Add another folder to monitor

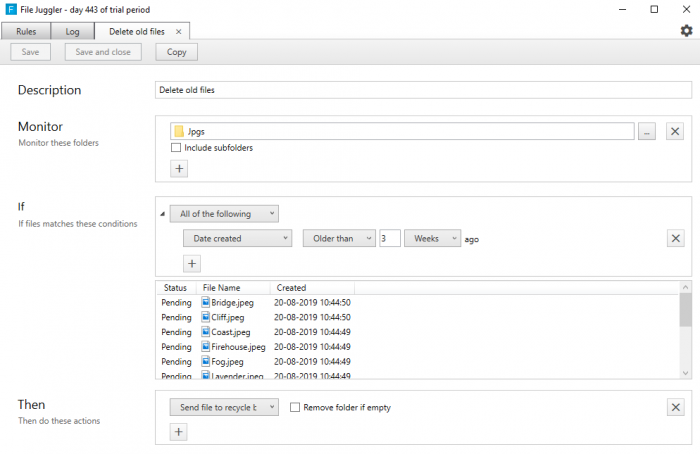point(179,169)
